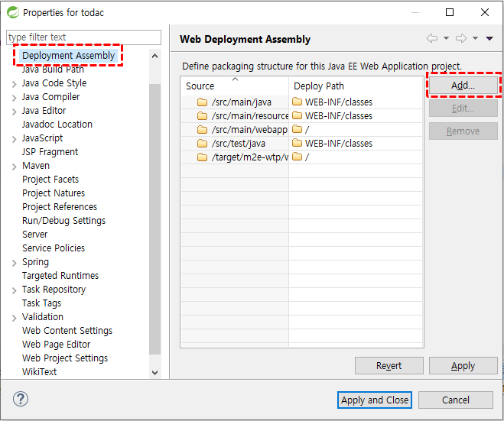504x421 pixels.
Task: Select Task Tags page
Action: tap(41, 303)
